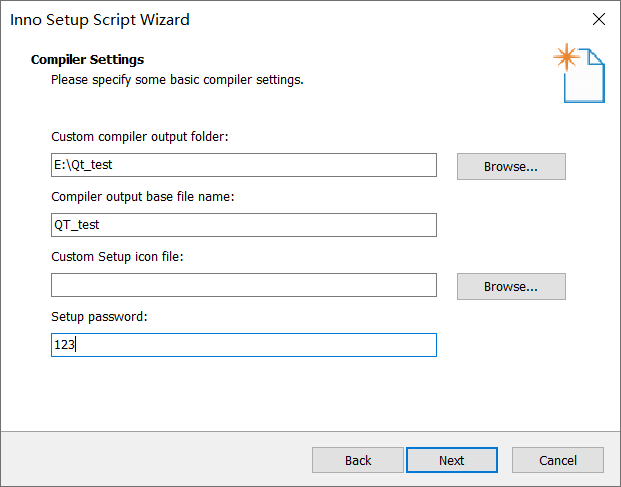Viewport: 621px width, 487px height.
Task: Focus the output folder field E:\Qt_test
Action: [x=244, y=165]
